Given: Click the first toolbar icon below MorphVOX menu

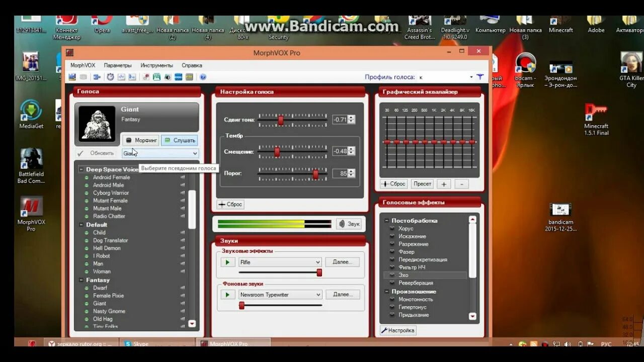Looking at the screenshot, I should [x=72, y=77].
